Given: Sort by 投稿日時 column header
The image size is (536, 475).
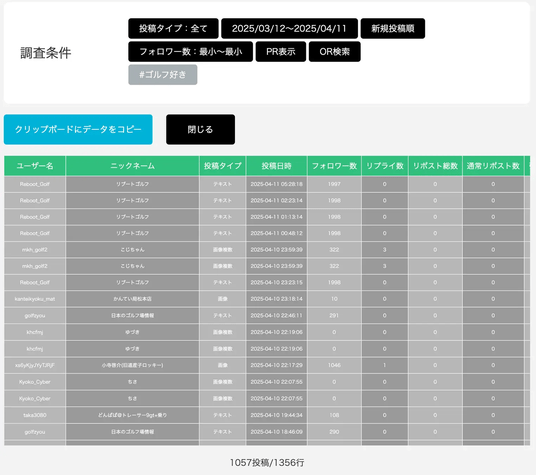Looking at the screenshot, I should coord(277,166).
